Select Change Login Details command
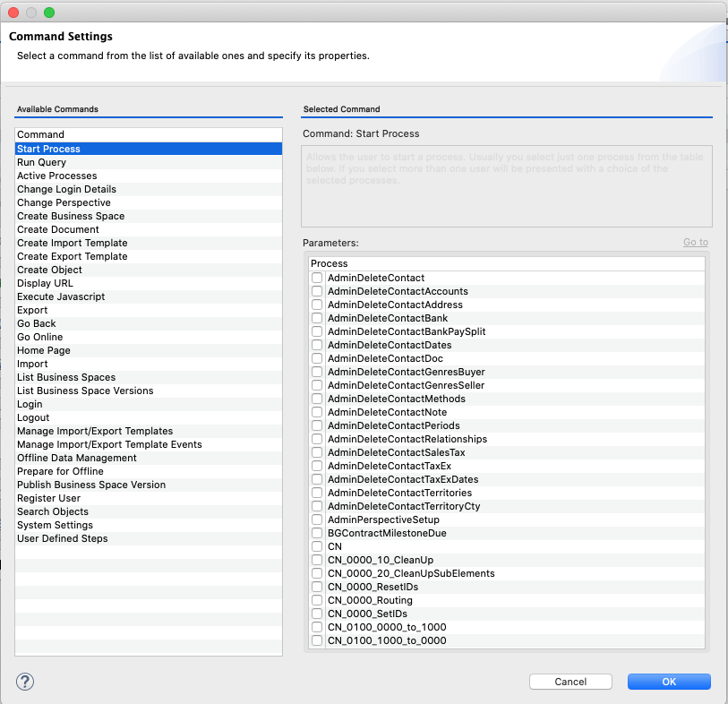Image resolution: width=728 pixels, height=704 pixels. (x=149, y=190)
